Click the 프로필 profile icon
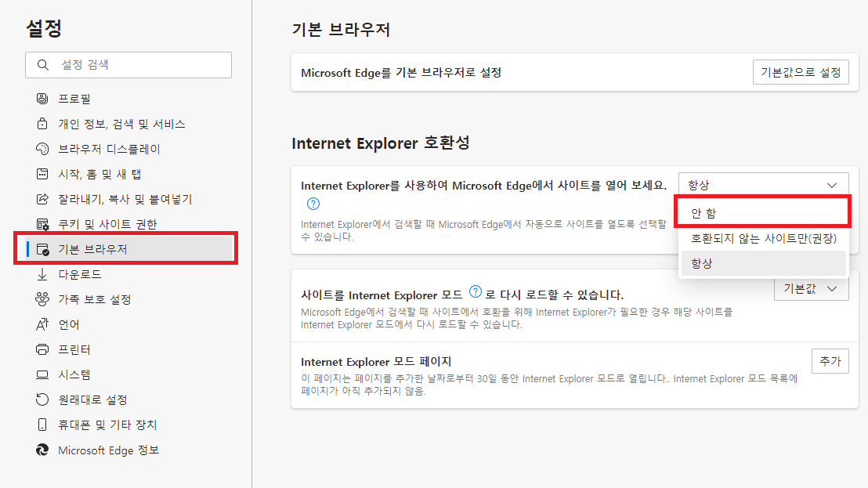The height and width of the screenshot is (488, 868). point(42,99)
